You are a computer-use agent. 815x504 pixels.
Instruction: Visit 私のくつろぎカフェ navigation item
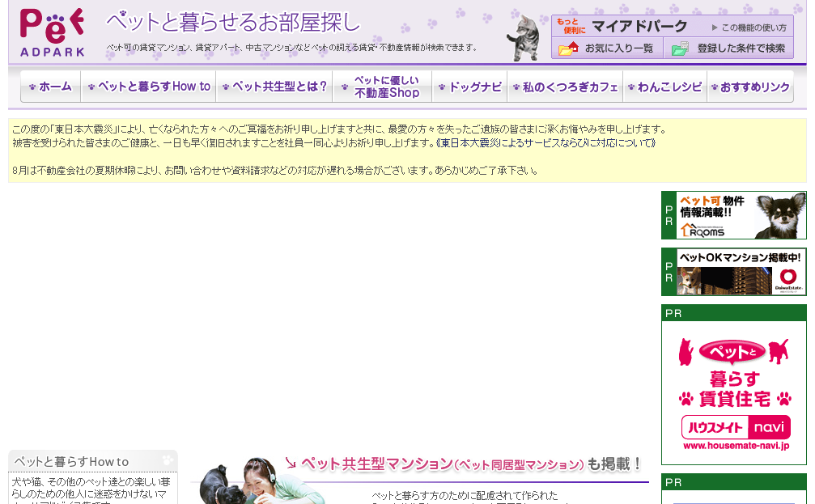click(x=565, y=87)
